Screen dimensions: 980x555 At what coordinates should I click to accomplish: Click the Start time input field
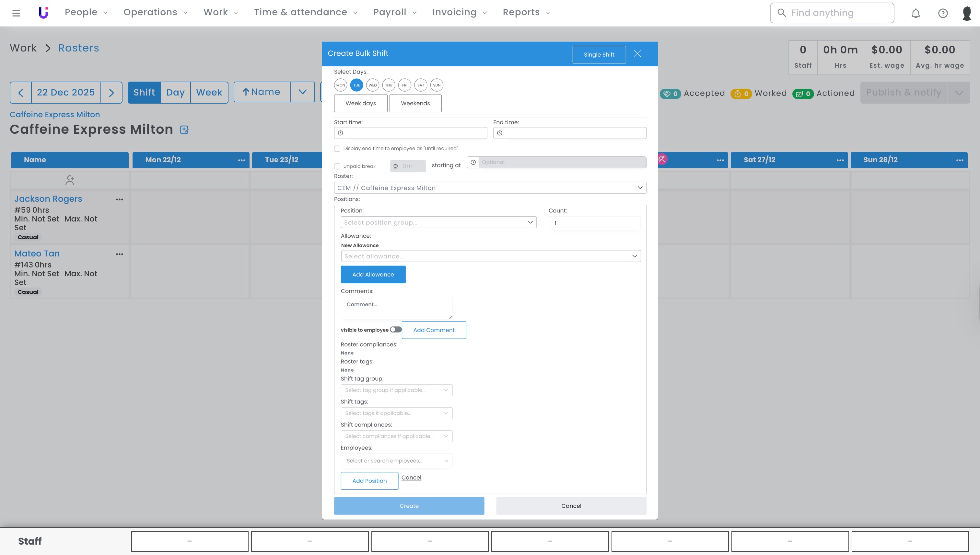coord(411,133)
